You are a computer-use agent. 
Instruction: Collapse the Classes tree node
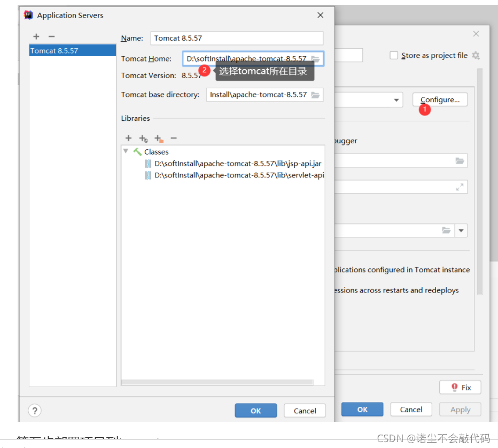[x=126, y=151]
